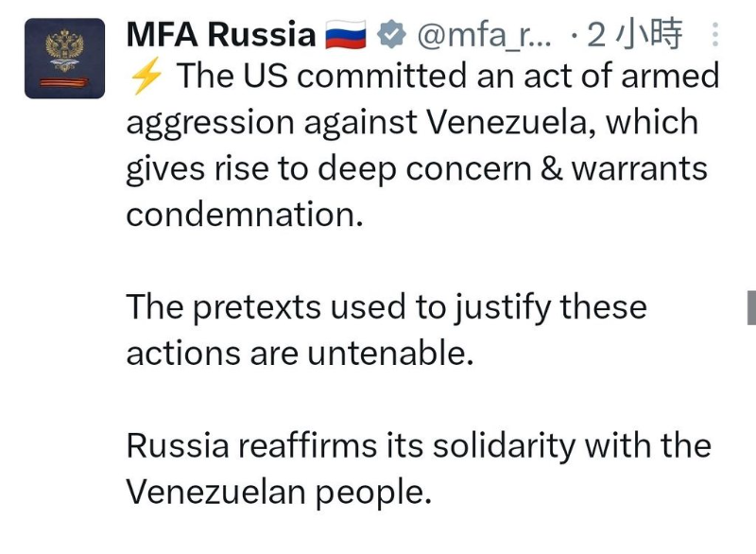The image size is (756, 554).
Task: Click the line "The pretexts used to justify these"
Action: coord(387,307)
